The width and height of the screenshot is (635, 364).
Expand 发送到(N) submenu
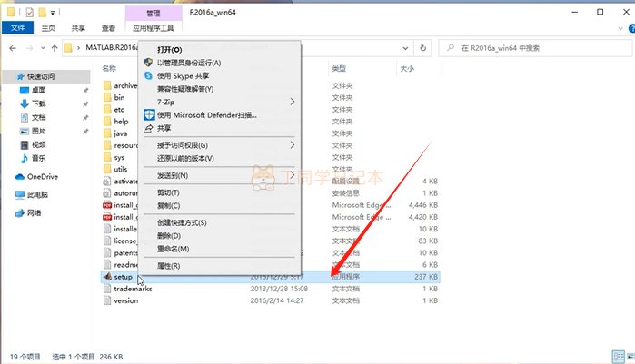coord(219,175)
